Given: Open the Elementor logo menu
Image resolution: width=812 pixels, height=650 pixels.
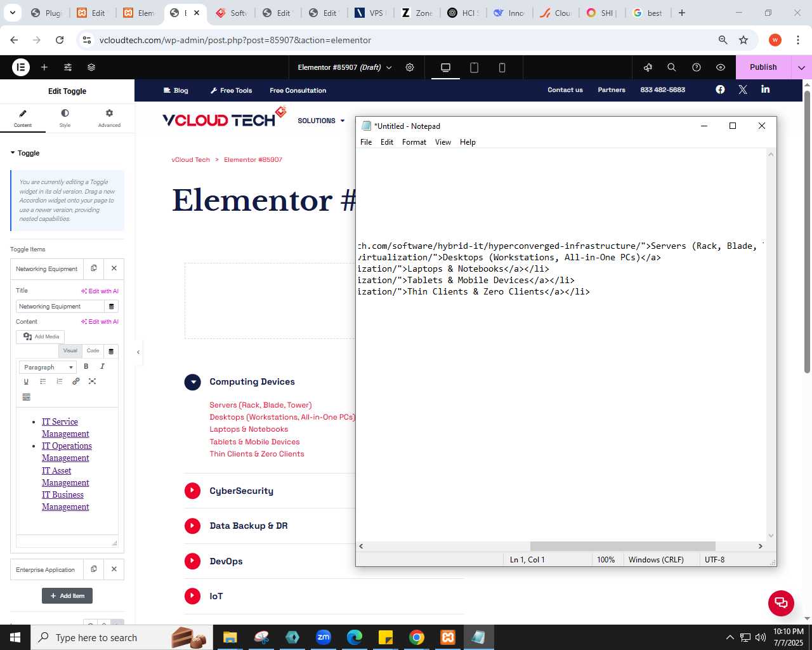Looking at the screenshot, I should pyautogui.click(x=21, y=67).
